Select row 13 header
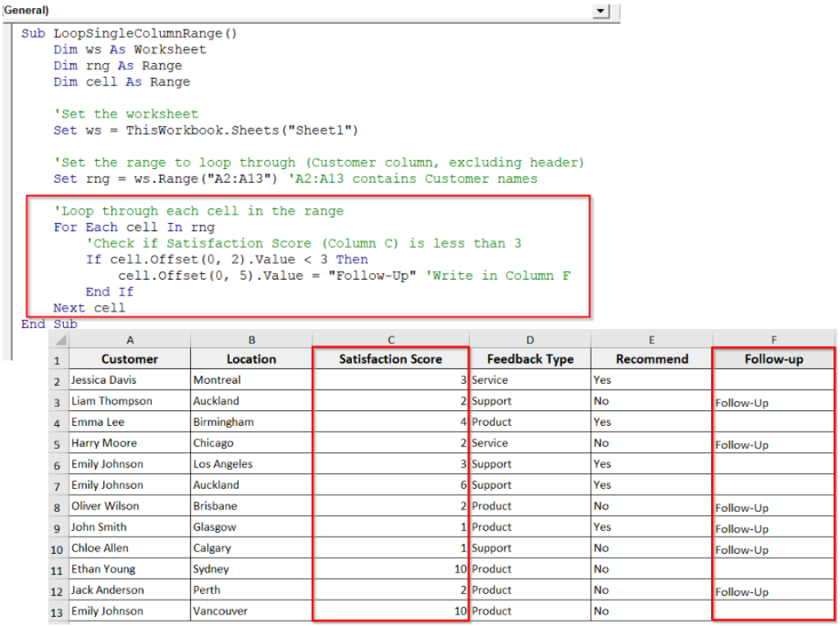The image size is (840, 626). [57, 611]
